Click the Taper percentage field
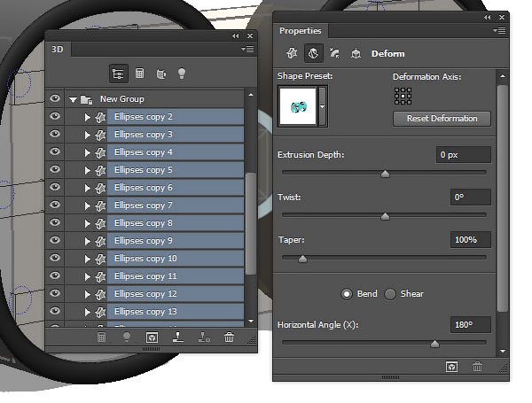Image resolution: width=532 pixels, height=403 pixels. [x=471, y=240]
